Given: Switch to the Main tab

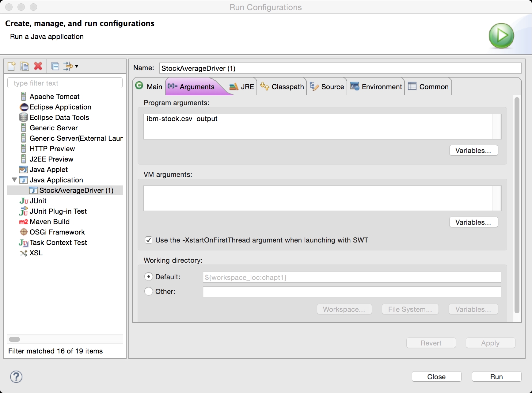Looking at the screenshot, I should [x=149, y=86].
